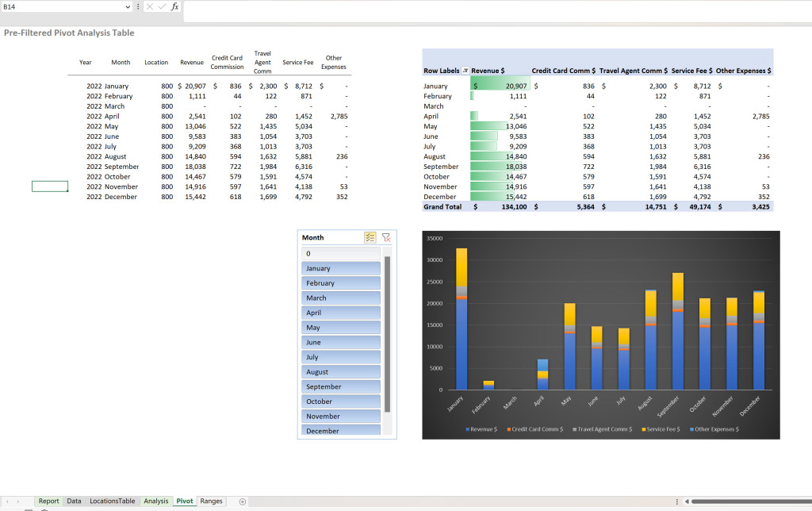Select February in the Month slicer

click(341, 283)
